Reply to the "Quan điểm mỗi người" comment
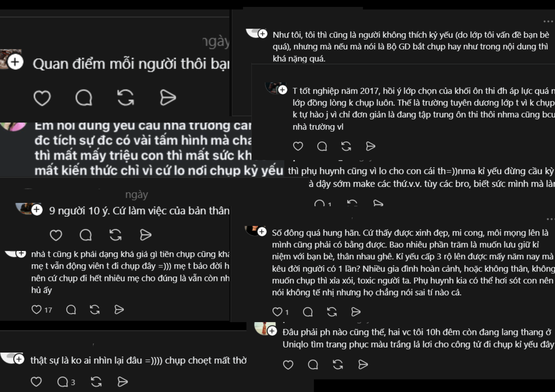The image size is (555, 392). 84,98
